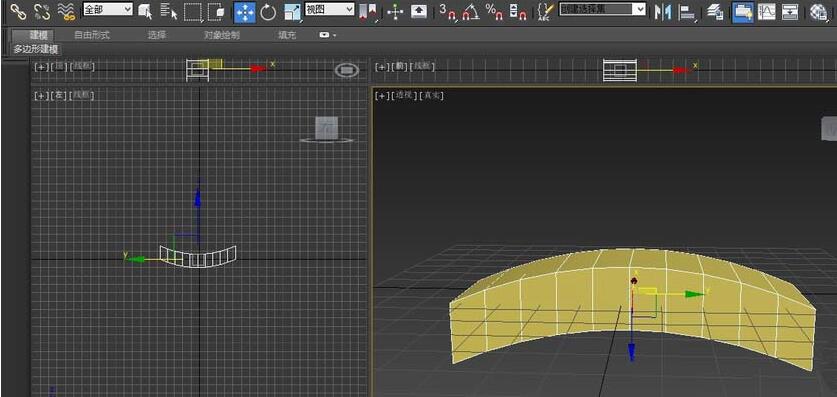Click the blue Z-axis arrow in perspective viewport

point(631,352)
